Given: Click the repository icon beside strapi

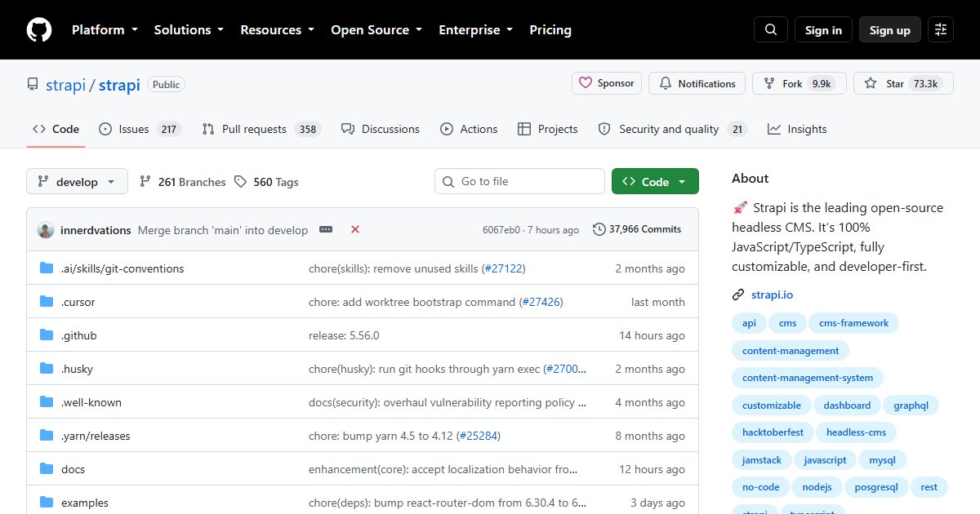Looking at the screenshot, I should coord(33,85).
